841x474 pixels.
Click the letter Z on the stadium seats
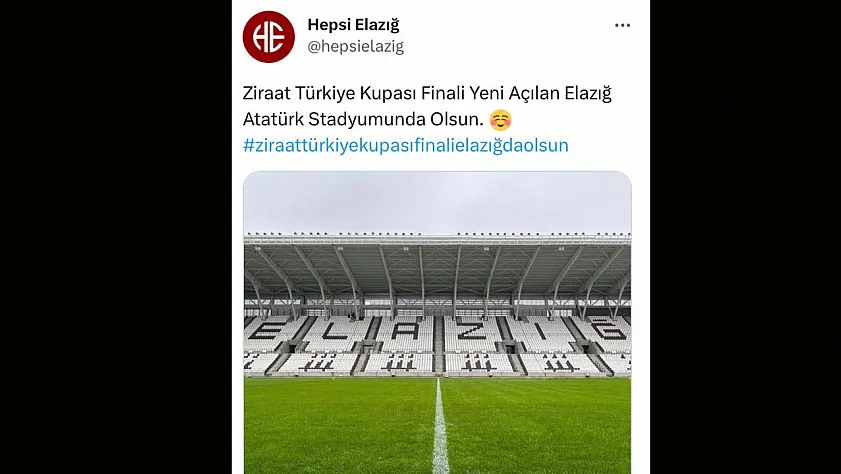click(x=473, y=331)
